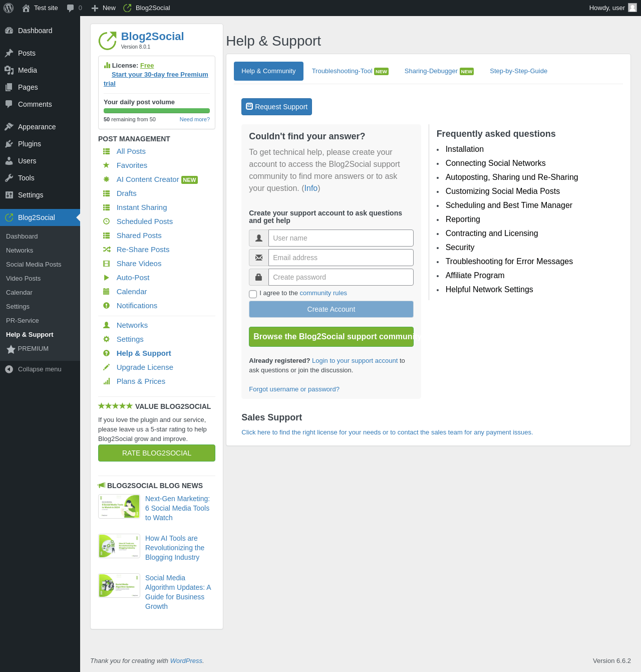Open Social Media Algorithm Updates thumbnail

coord(119,586)
